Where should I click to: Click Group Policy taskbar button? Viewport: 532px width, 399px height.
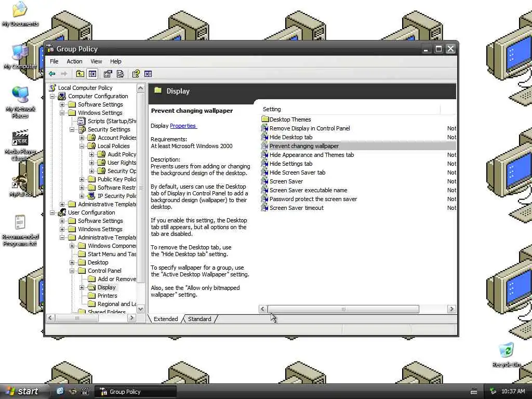click(136, 392)
